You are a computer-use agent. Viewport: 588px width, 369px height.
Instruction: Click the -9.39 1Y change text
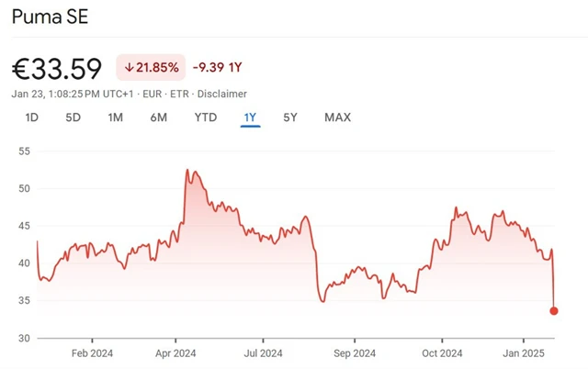[217, 67]
